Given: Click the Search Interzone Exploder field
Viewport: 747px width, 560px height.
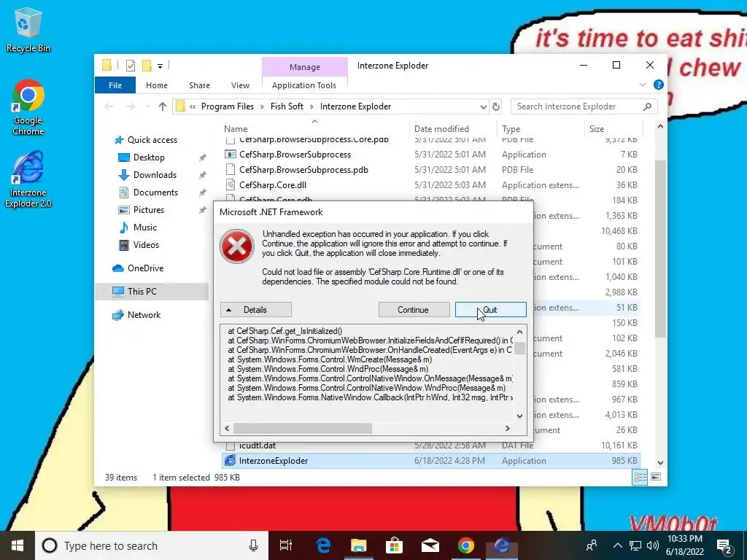Looking at the screenshot, I should tap(584, 106).
